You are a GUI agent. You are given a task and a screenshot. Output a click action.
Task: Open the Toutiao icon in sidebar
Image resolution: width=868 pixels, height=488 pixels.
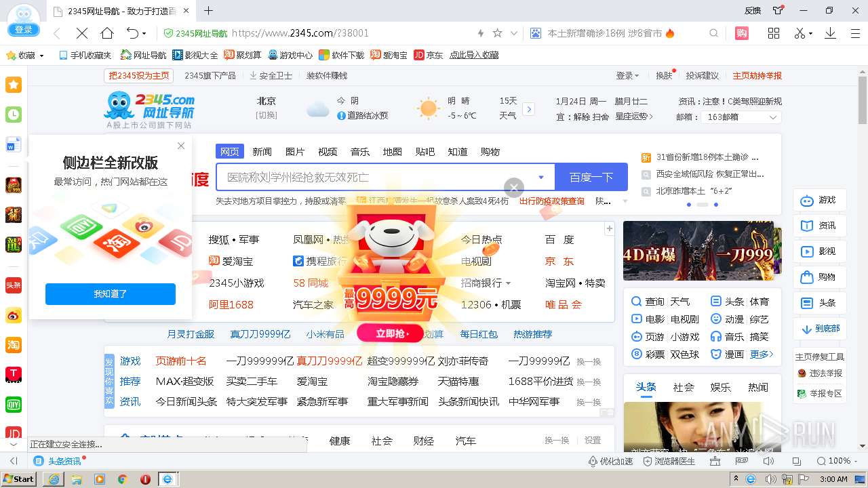tap(14, 285)
